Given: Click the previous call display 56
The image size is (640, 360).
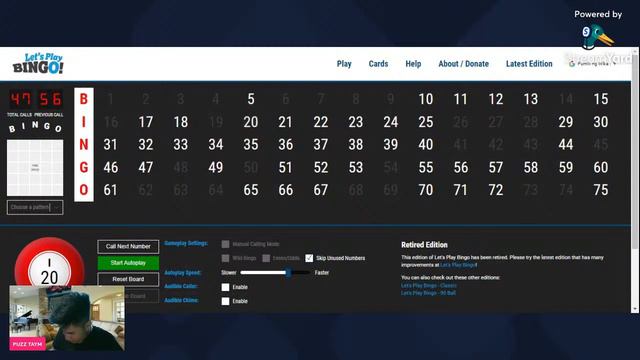Looking at the screenshot, I should (50, 99).
